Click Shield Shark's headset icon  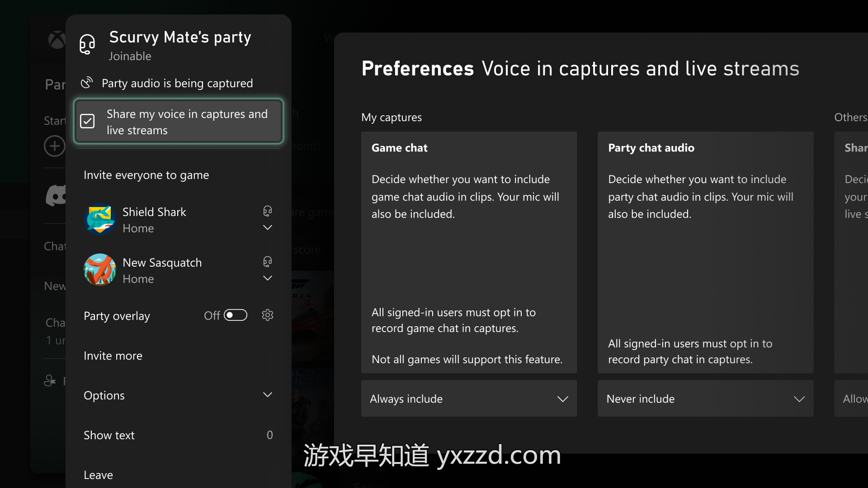pos(268,211)
